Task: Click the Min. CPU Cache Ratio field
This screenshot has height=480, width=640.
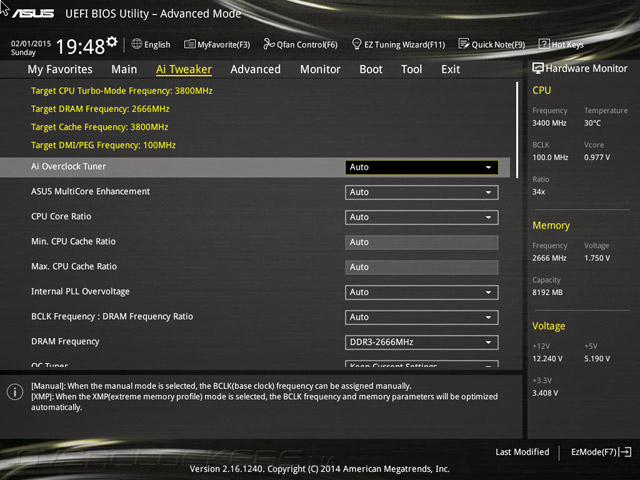Action: point(422,242)
